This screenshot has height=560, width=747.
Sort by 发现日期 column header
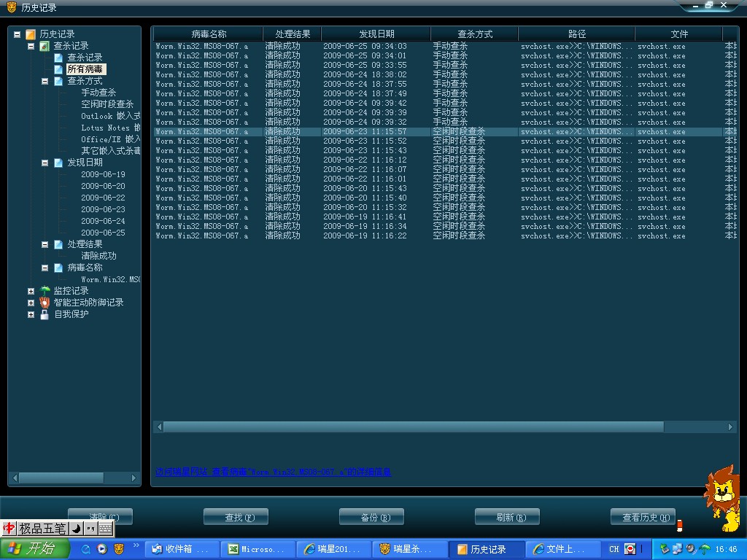point(376,34)
